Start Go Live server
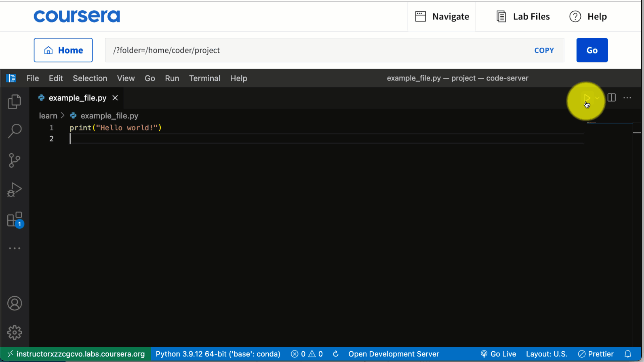The image size is (644, 362). (498, 354)
